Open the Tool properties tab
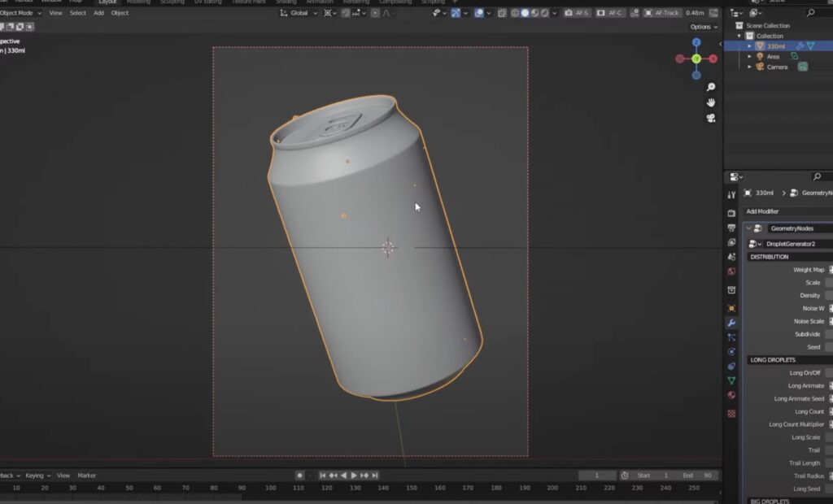Image resolution: width=833 pixels, height=504 pixels. 731,195
